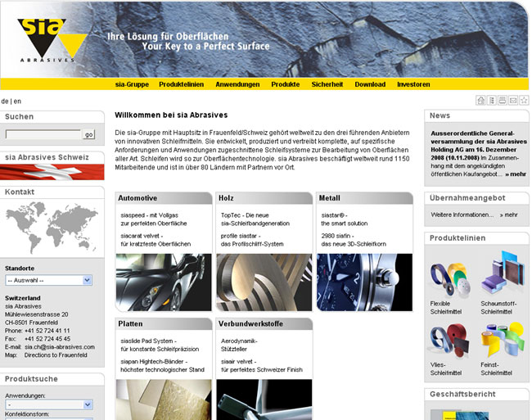Switch language to en
Screen dimensions: 532x420
(17, 101)
